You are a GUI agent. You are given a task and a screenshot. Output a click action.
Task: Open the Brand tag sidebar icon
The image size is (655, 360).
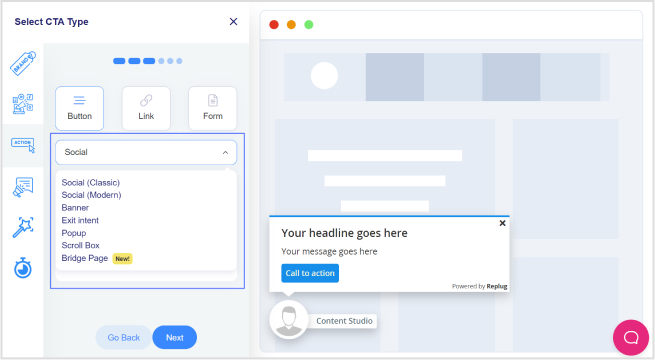tap(23, 63)
